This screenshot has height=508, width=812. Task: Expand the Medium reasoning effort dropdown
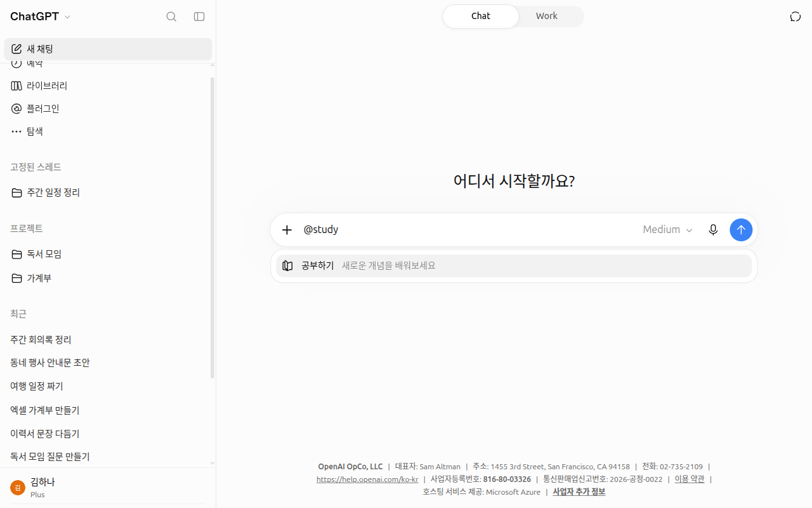667,230
